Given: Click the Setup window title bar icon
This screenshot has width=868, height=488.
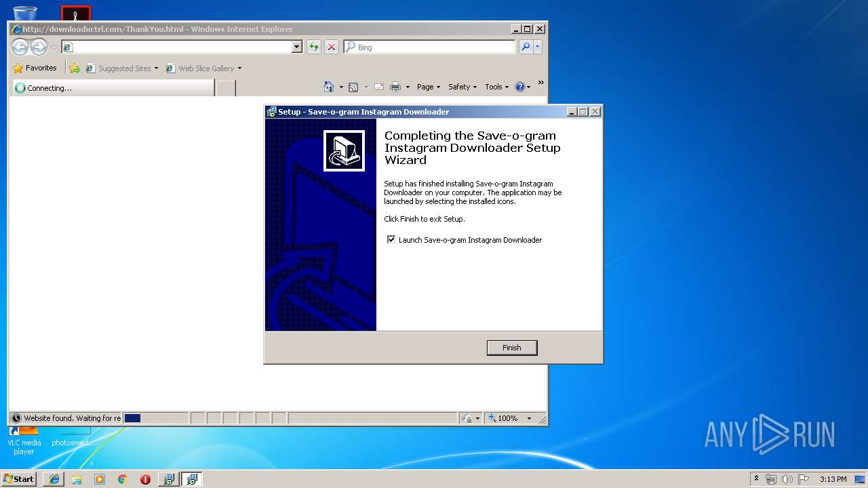Looking at the screenshot, I should [x=271, y=112].
